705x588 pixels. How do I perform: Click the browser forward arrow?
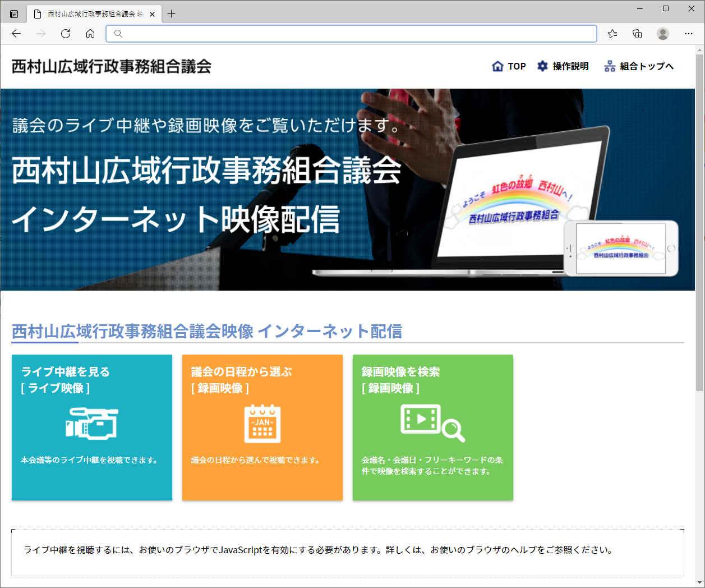tap(41, 34)
